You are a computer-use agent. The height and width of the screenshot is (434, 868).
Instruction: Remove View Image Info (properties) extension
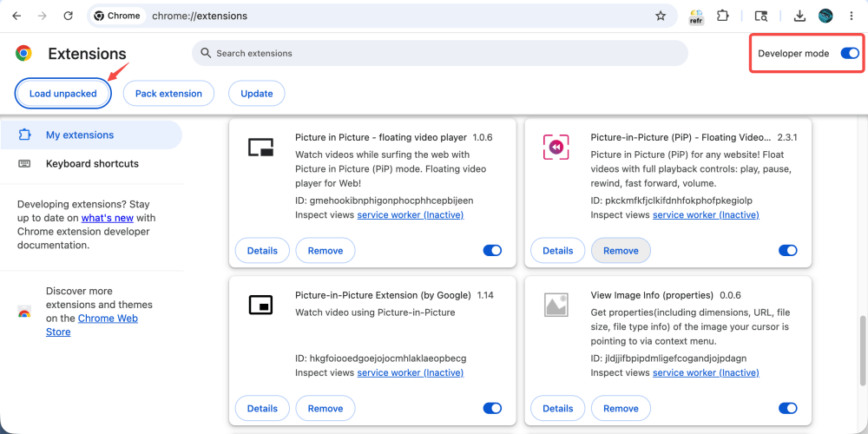[621, 409]
